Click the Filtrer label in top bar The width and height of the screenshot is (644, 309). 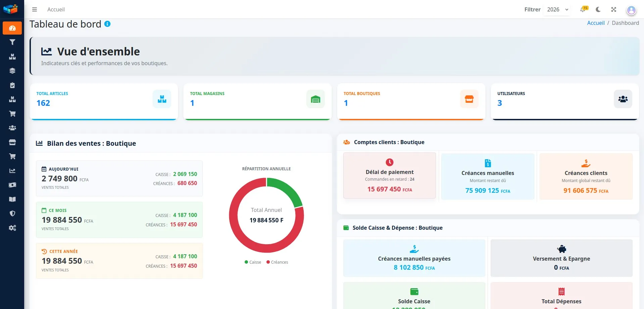click(532, 9)
